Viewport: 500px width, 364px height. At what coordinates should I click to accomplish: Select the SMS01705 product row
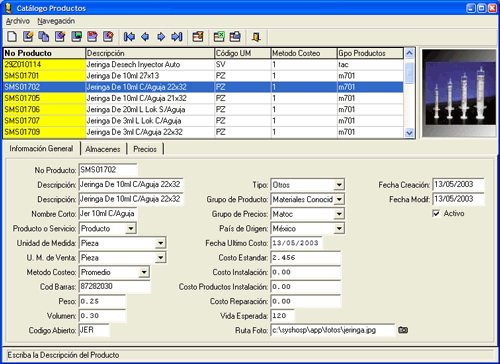pyautogui.click(x=203, y=98)
